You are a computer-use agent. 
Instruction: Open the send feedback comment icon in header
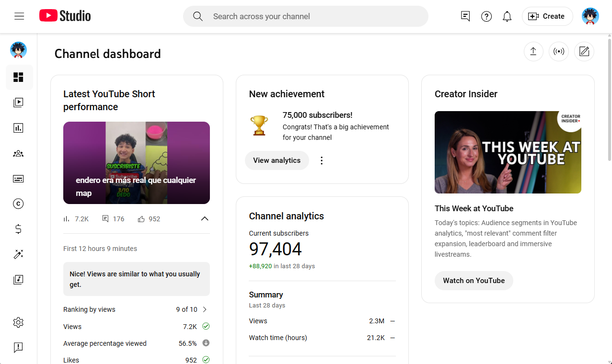click(x=465, y=16)
